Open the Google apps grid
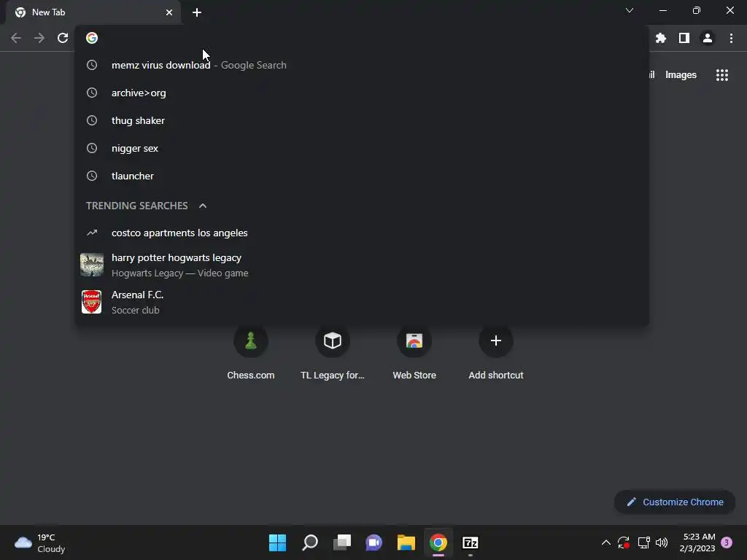 tap(721, 75)
